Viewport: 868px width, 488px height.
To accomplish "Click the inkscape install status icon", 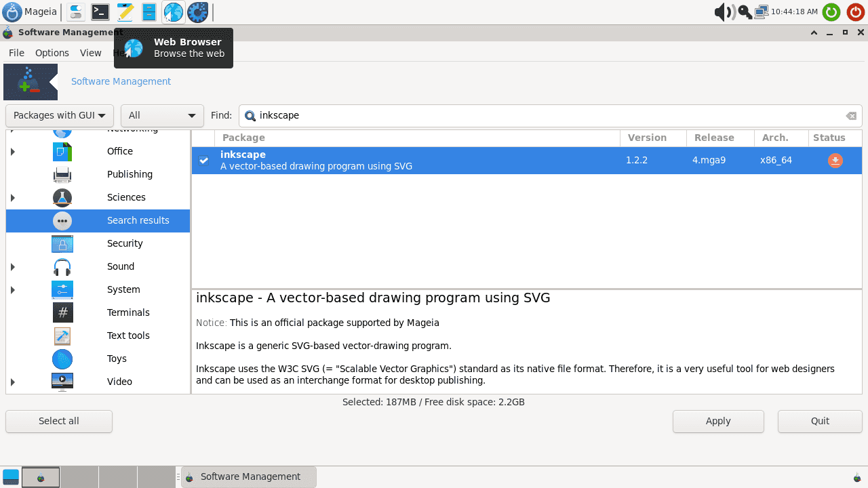I will pyautogui.click(x=835, y=161).
